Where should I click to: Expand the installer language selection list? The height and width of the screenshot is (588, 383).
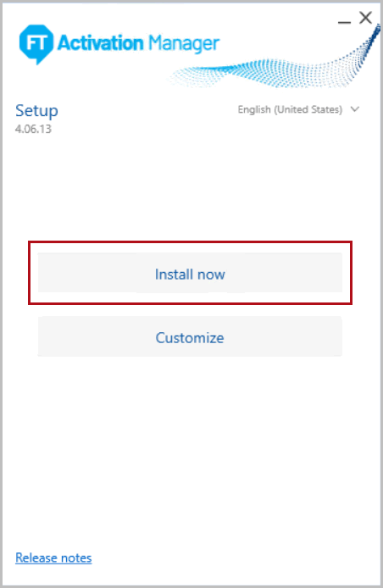[298, 109]
